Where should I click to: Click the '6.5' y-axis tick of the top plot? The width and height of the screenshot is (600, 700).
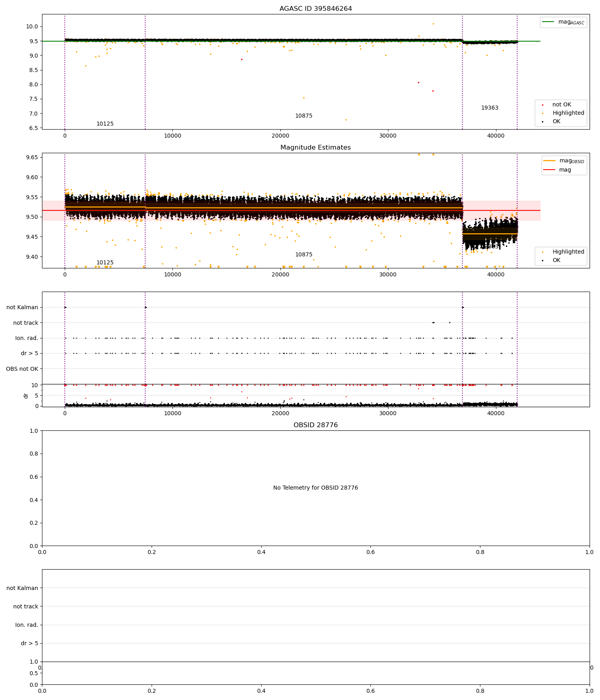(x=34, y=128)
